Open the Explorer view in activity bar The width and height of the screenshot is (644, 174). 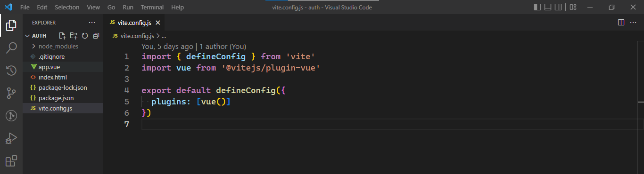pyautogui.click(x=11, y=25)
